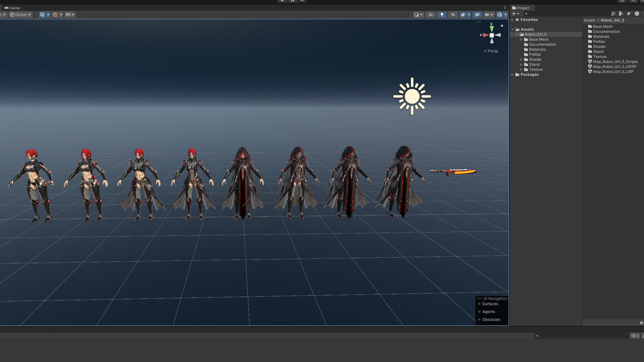Focus the Project panel search field
The height and width of the screenshot is (362, 644).
(566, 13)
